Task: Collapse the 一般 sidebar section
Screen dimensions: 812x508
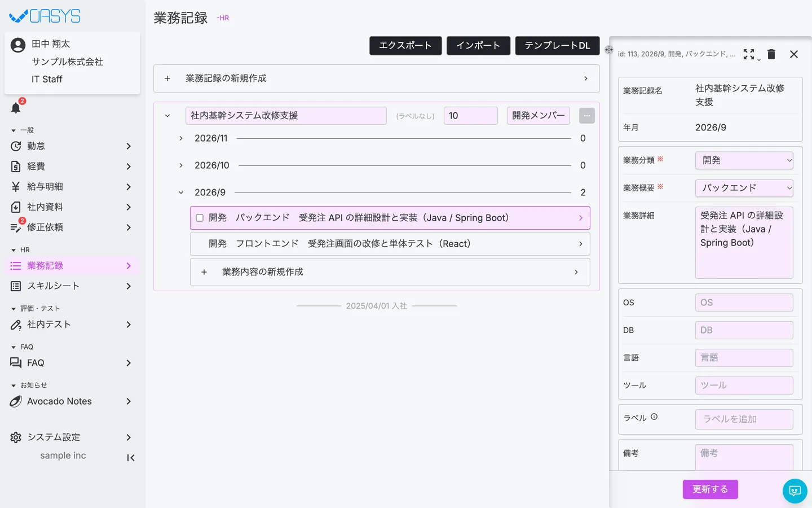Action: pos(14,130)
